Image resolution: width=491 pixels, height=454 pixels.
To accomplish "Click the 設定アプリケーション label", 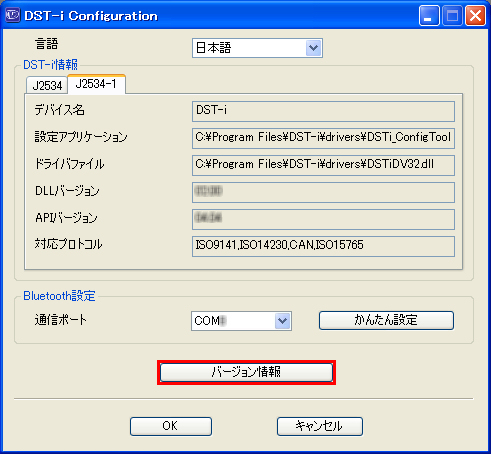I will 81,137.
